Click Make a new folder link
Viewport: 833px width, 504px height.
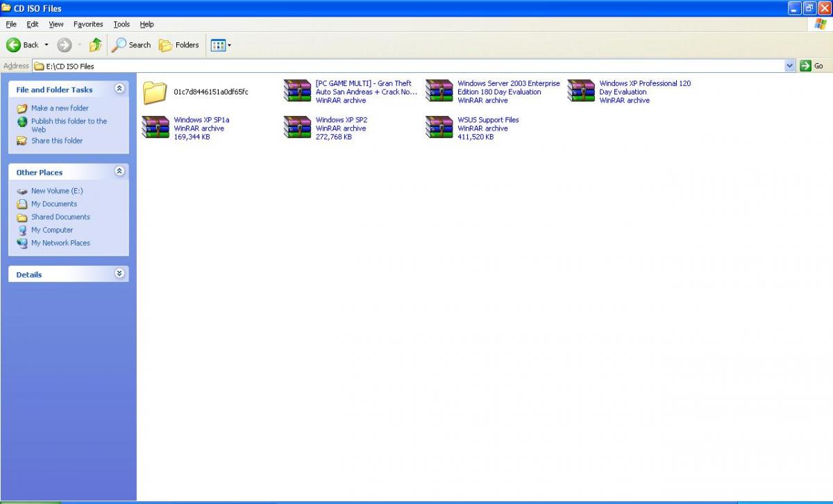pyautogui.click(x=60, y=108)
